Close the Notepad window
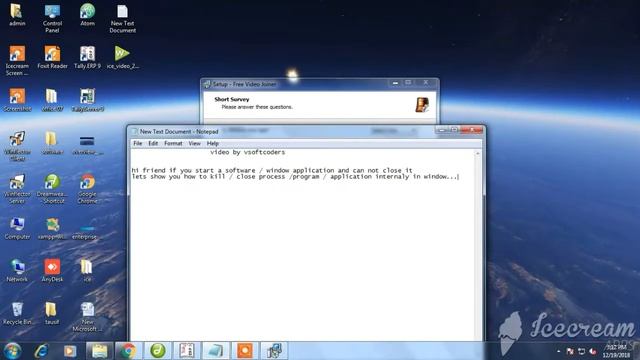The image size is (640, 360). [x=472, y=130]
